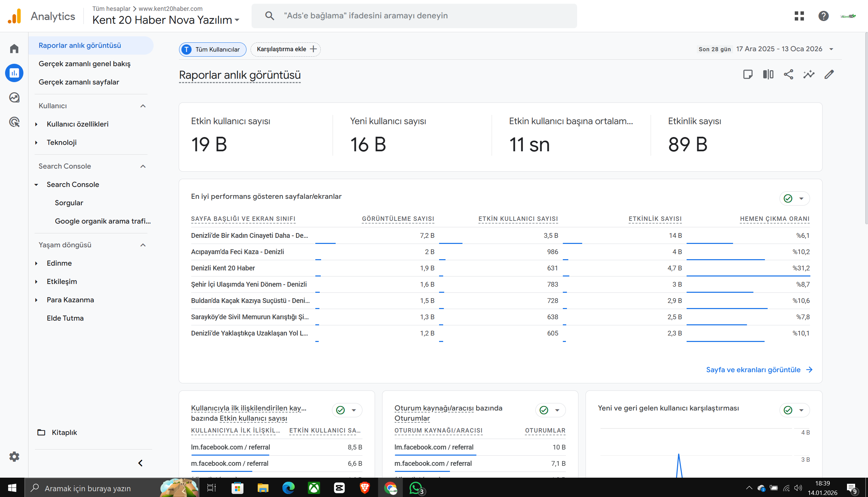Click the Karşılaştırma ekle button
The image size is (868, 497).
click(285, 49)
